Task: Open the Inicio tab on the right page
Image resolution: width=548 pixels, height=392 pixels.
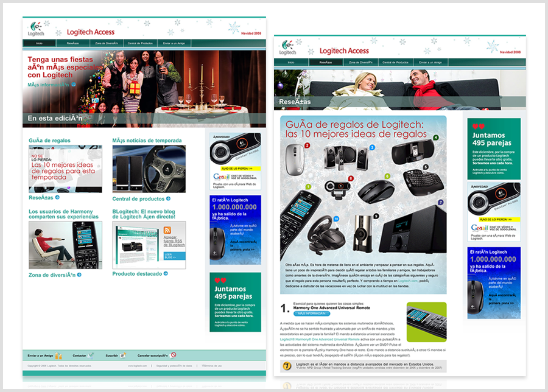Action: point(291,62)
